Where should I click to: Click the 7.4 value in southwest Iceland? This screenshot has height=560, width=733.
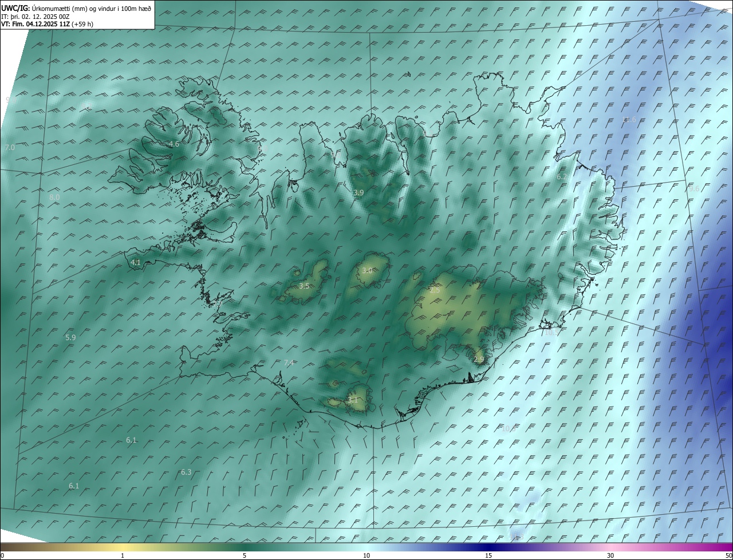click(x=289, y=363)
